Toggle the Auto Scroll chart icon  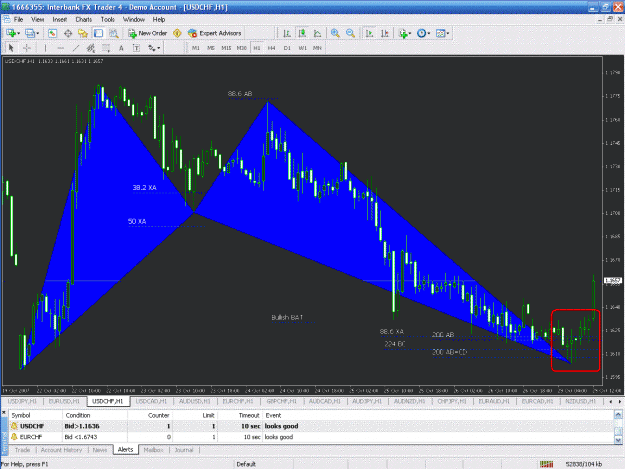tap(369, 33)
